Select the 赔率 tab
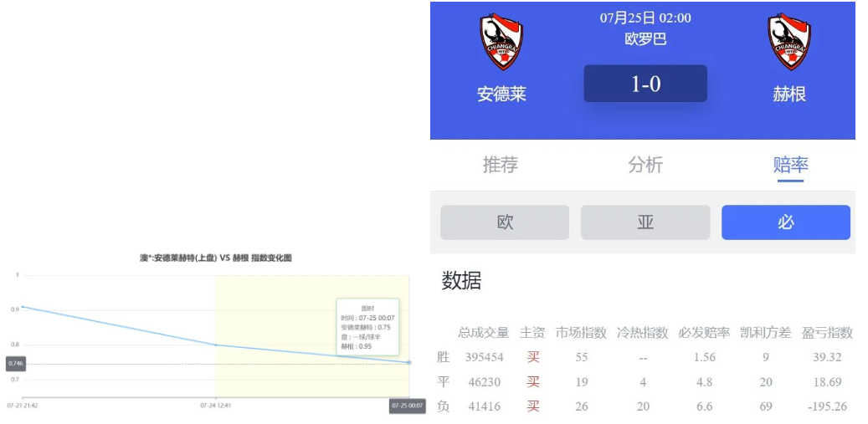 coord(790,165)
